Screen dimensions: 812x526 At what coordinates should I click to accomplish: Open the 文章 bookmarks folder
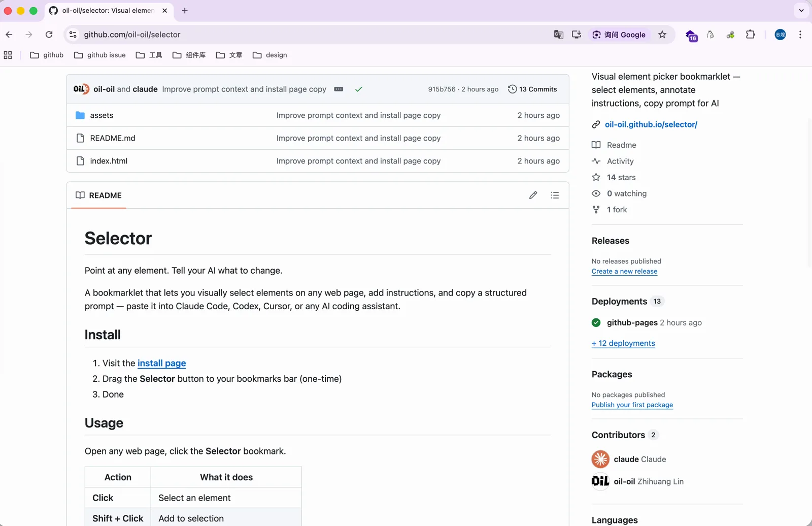pos(229,55)
